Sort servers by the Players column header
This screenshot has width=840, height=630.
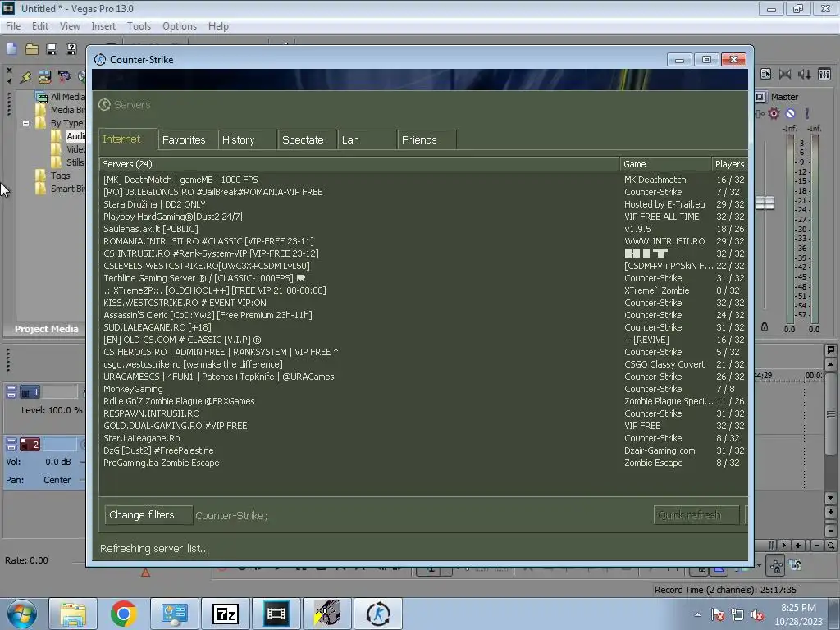729,164
